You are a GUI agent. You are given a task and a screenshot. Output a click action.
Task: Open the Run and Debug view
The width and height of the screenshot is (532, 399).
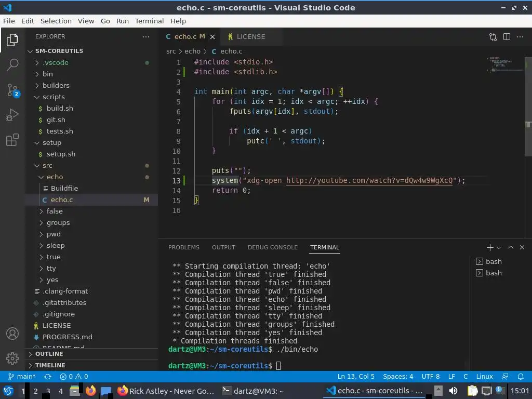coord(12,115)
